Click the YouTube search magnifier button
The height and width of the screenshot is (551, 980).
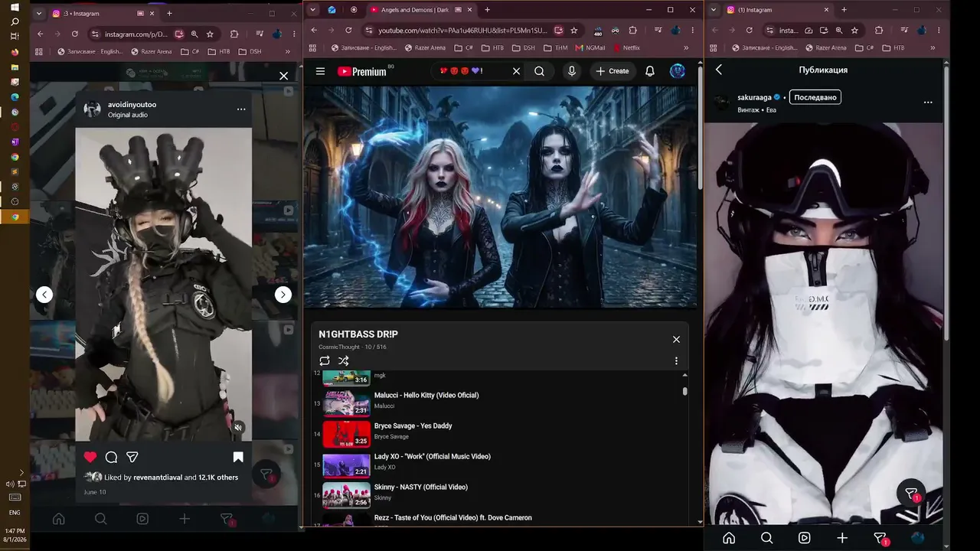coord(540,71)
